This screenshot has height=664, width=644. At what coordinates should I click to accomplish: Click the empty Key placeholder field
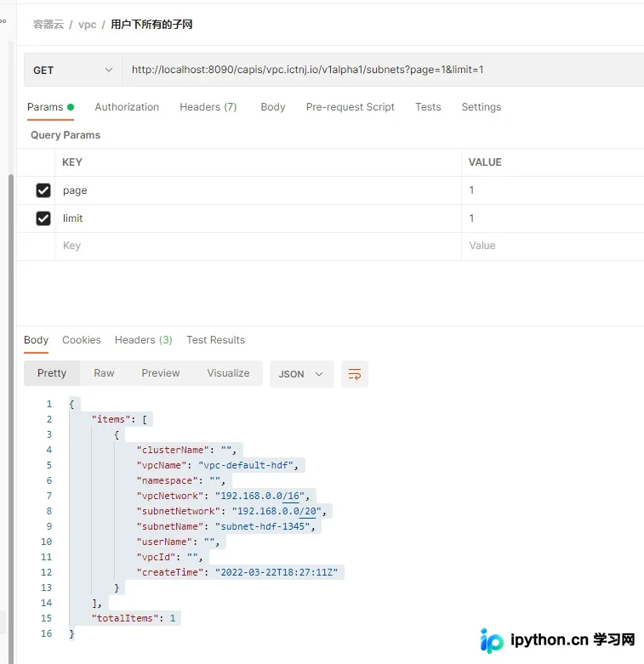tap(258, 246)
